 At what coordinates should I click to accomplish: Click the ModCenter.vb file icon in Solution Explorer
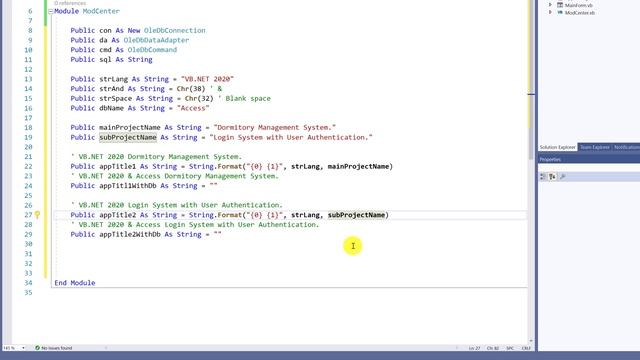pyautogui.click(x=560, y=13)
